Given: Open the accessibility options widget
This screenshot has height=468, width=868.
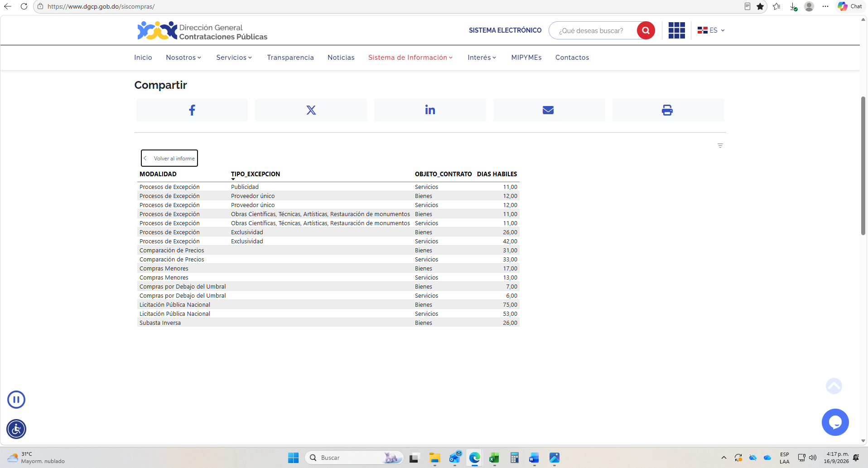Looking at the screenshot, I should tap(16, 429).
